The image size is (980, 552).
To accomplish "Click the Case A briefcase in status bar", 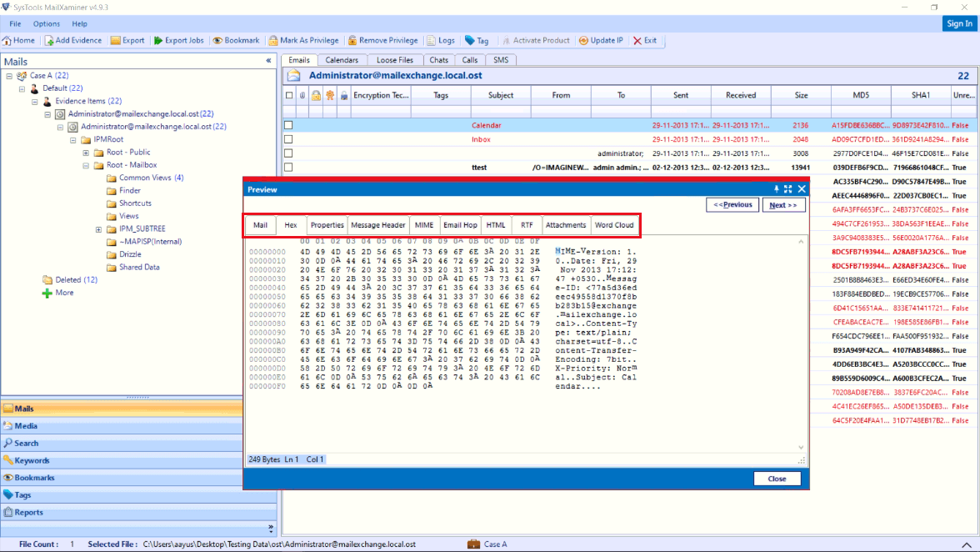I will point(473,544).
